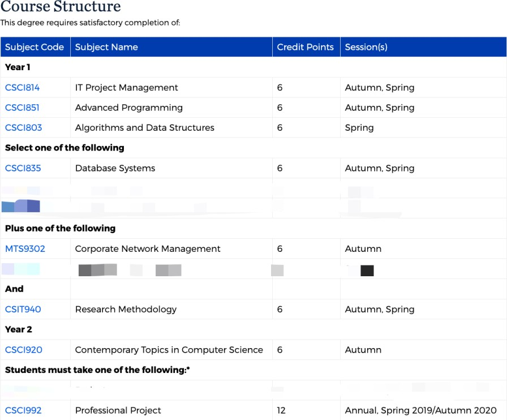The image size is (507, 420).
Task: Click the Plus one of the following row
Action: [253, 229]
